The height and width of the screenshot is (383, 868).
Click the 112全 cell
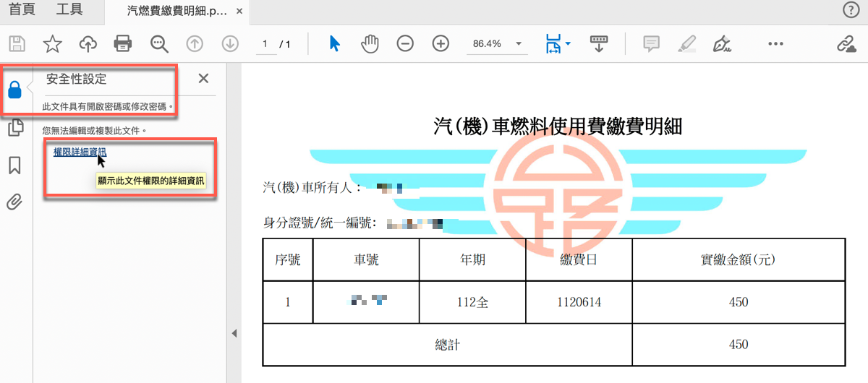(x=473, y=302)
